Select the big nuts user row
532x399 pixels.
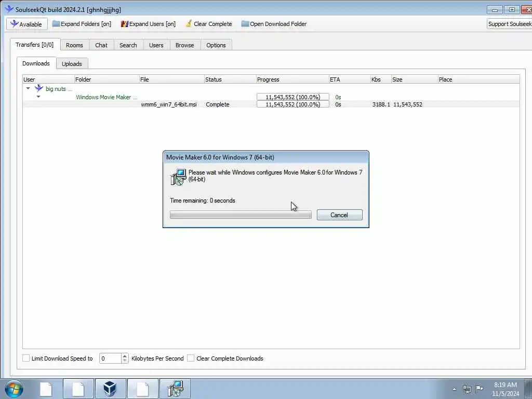click(271, 89)
